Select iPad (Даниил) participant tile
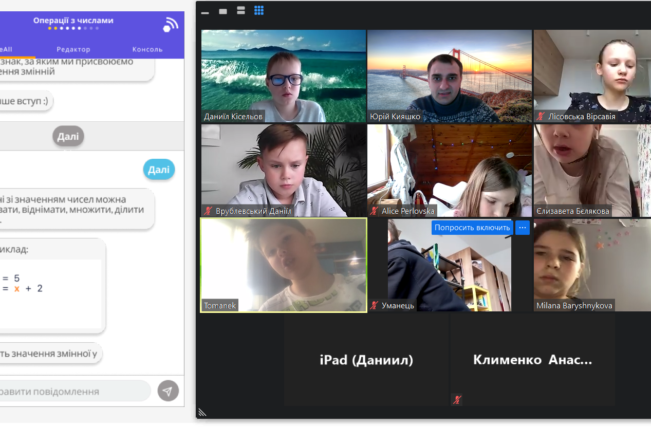The image size is (651, 427). coord(366,360)
